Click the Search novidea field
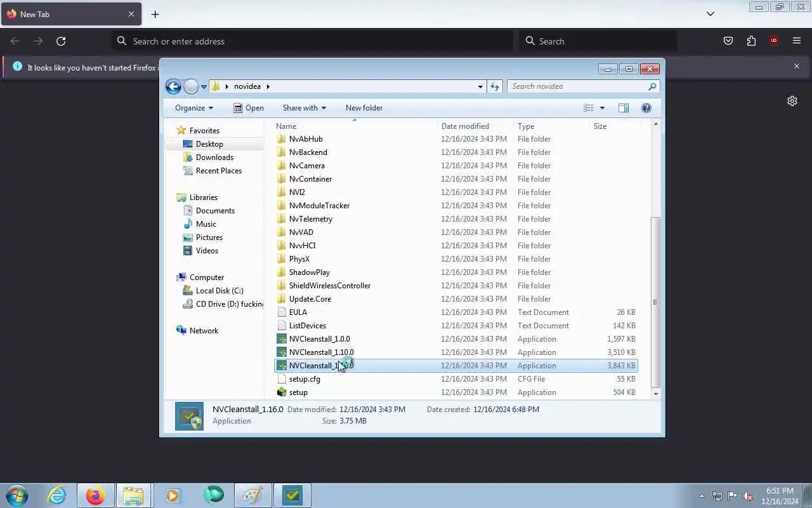Image resolution: width=812 pixels, height=508 pixels. (583, 86)
